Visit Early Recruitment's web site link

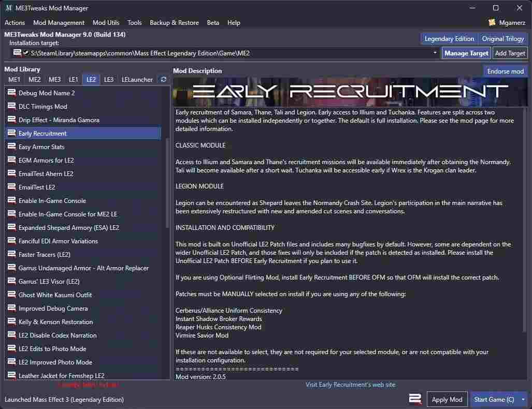[350, 385]
